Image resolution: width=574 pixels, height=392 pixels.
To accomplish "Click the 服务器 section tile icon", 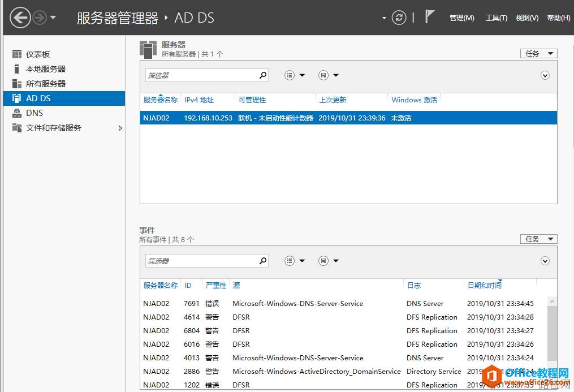I will [148, 49].
